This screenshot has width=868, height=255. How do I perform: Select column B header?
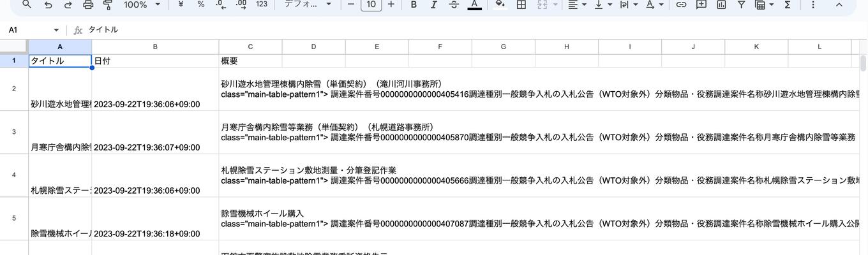pos(155,47)
